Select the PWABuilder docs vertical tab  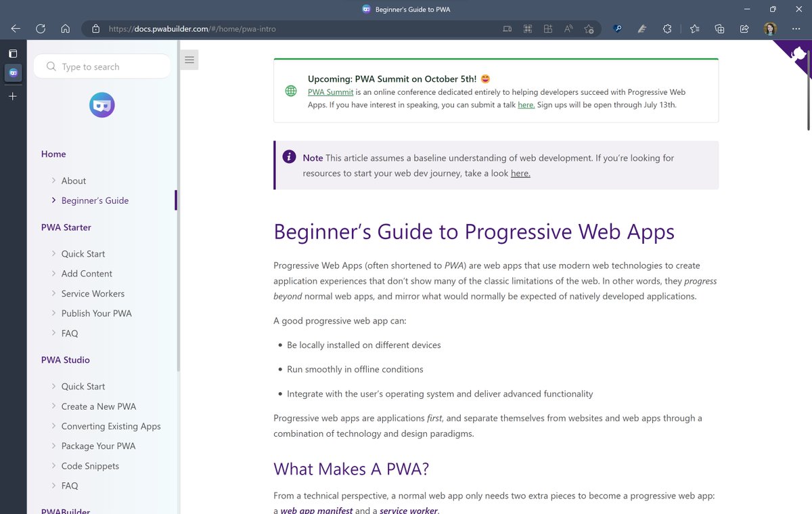click(13, 72)
